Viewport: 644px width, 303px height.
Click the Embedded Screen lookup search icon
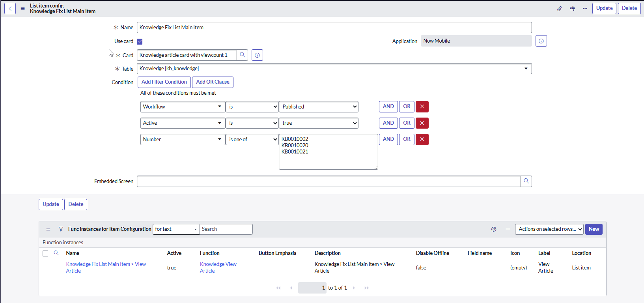tap(526, 181)
